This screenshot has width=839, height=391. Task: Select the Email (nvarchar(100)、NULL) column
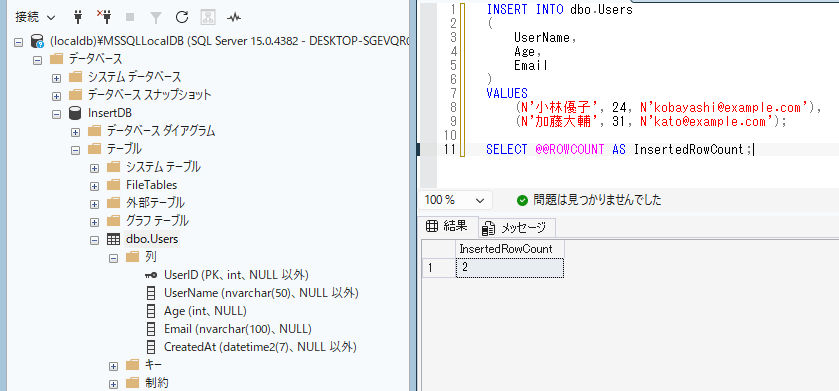point(238,329)
